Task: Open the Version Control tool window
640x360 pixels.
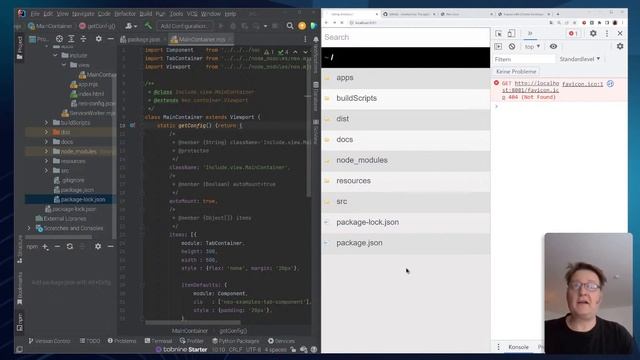Action: [49, 341]
